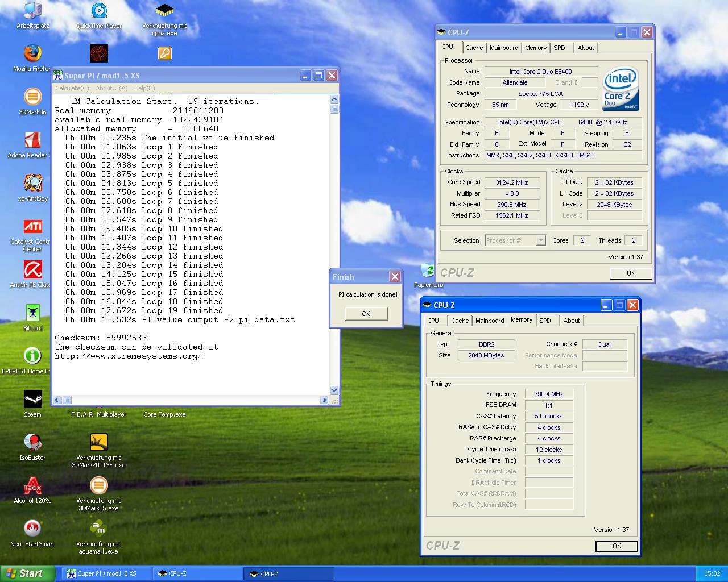Image resolution: width=728 pixels, height=582 pixels.
Task: Switch to About tab in upper CPU-Z
Action: (586, 48)
